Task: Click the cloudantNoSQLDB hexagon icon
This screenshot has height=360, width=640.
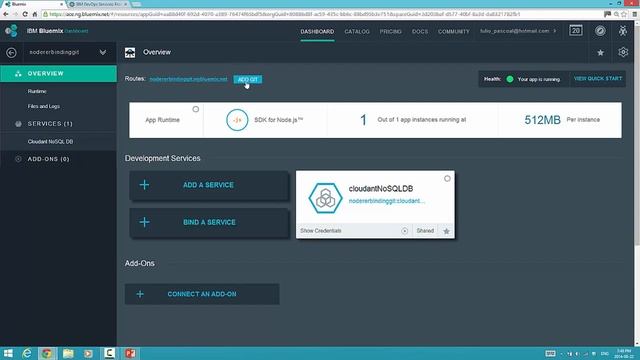Action: tap(325, 198)
